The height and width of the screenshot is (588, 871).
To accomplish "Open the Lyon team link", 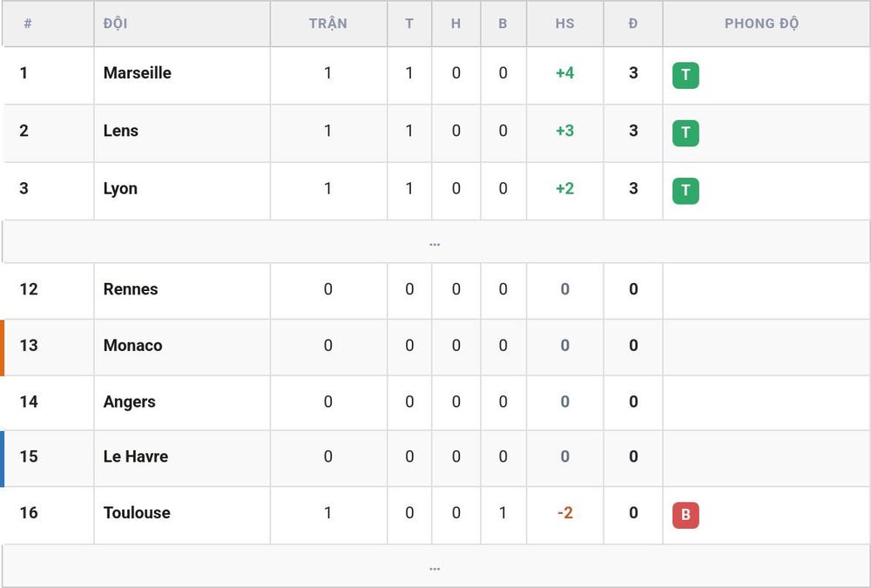I will pos(120,188).
